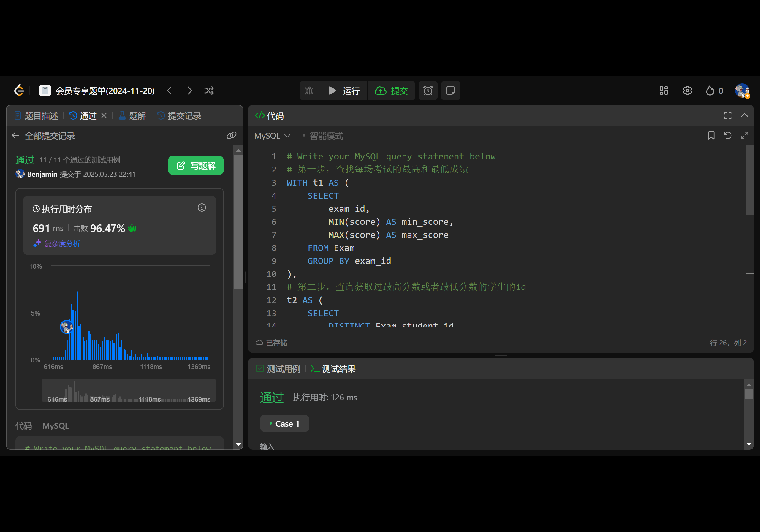Open the alarm timer icon

pyautogui.click(x=428, y=91)
